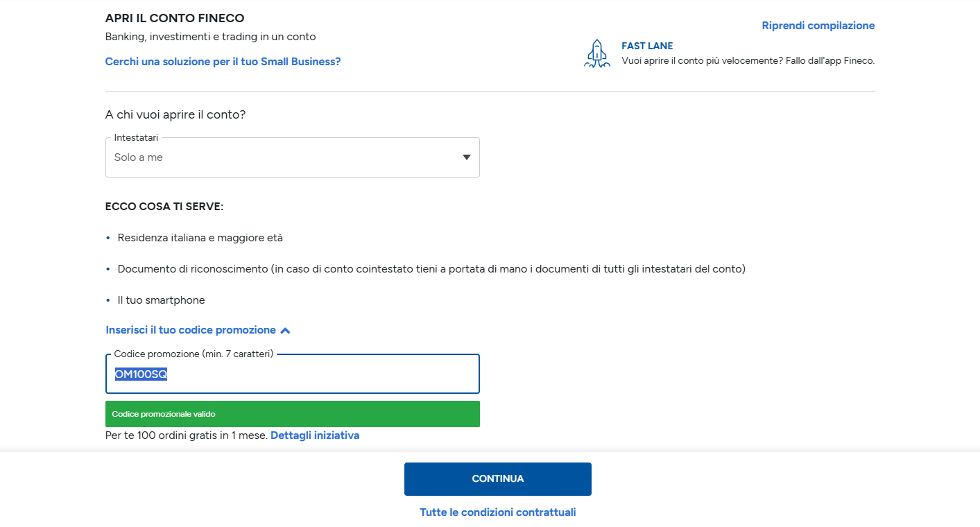
Task: Click 'Per te 100 ordini gratis' promo text
Action: pos(186,435)
